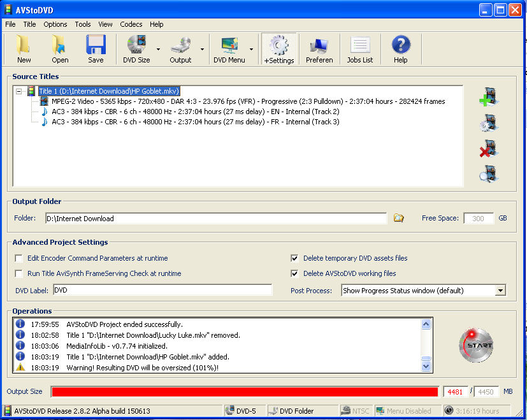Image resolution: width=527 pixels, height=420 pixels.
Task: Open the Title menu
Action: coord(29,24)
